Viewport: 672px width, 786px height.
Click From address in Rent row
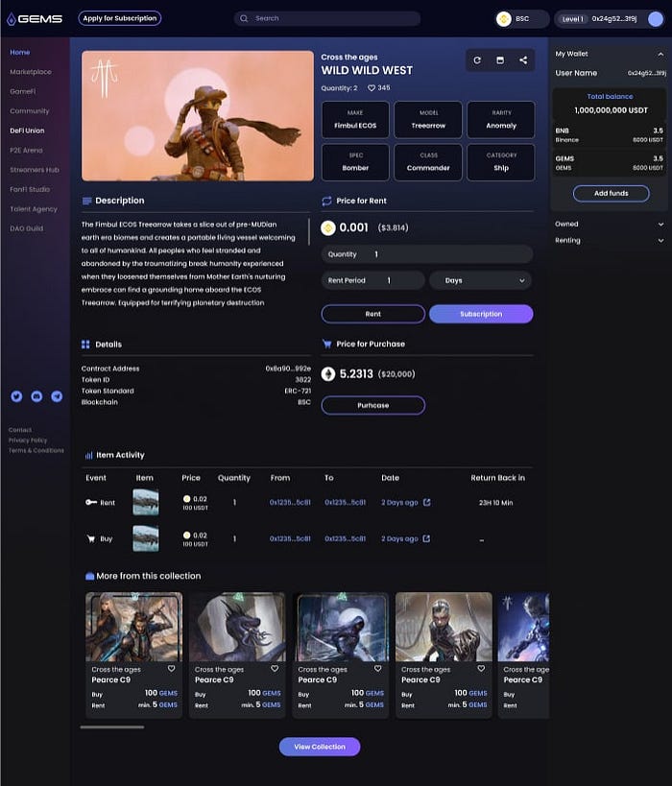click(x=290, y=502)
